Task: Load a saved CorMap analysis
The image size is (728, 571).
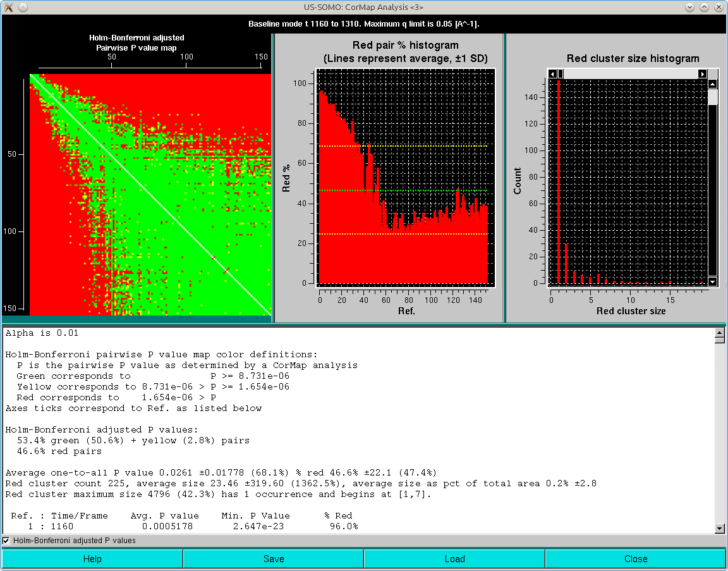Action: pos(454,558)
